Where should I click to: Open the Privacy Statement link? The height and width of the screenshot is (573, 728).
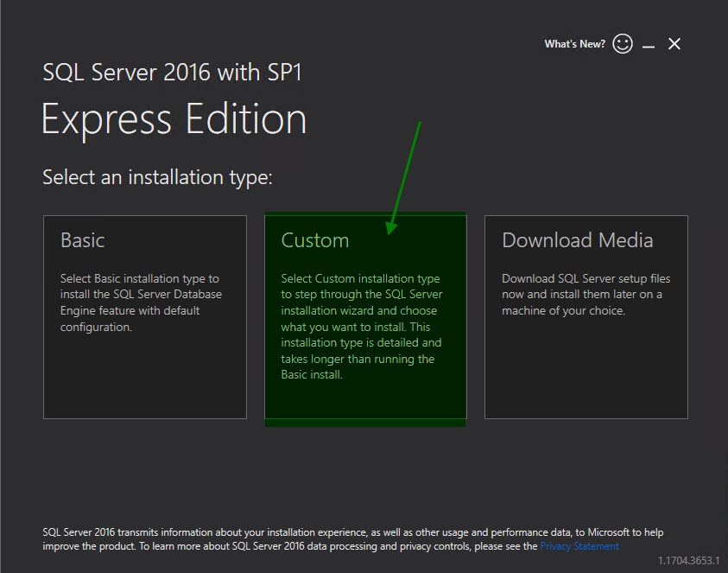(579, 546)
